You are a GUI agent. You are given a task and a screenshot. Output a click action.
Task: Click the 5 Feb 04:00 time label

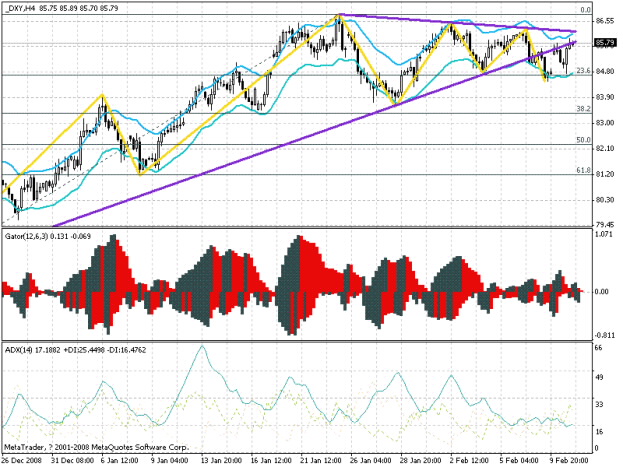coord(519,460)
